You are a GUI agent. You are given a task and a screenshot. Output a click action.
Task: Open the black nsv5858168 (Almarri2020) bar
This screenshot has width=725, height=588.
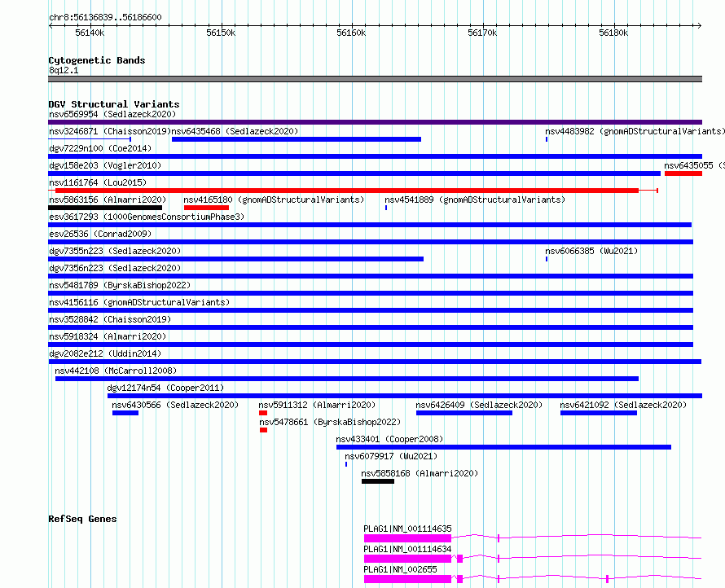(378, 481)
